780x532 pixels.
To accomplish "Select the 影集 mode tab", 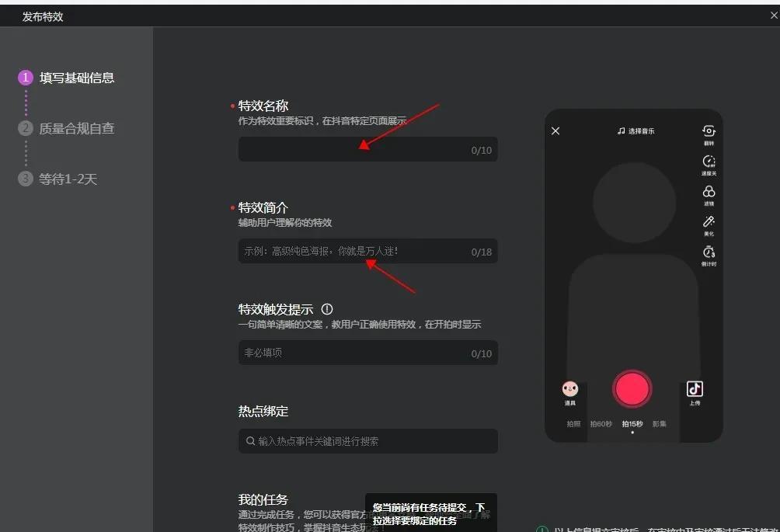I will click(x=660, y=424).
